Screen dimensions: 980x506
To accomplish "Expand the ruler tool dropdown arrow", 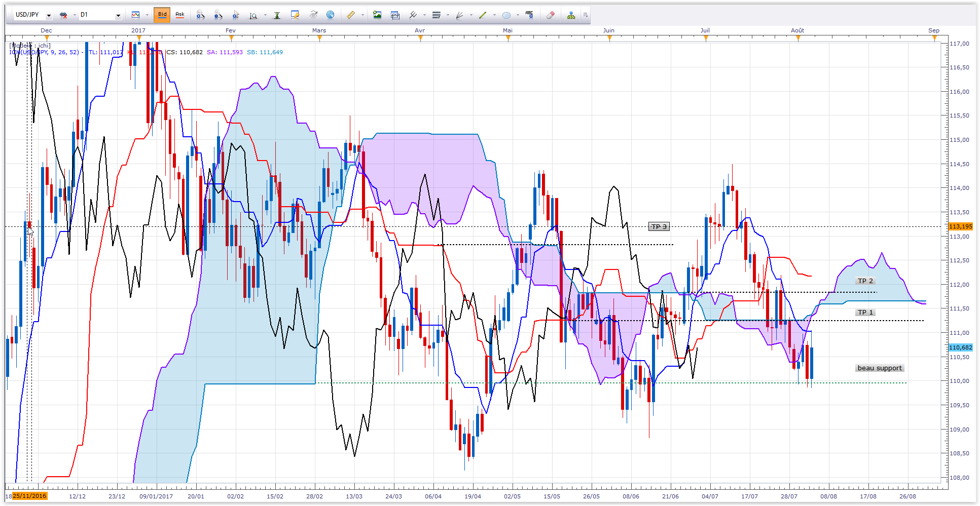I will click(x=362, y=15).
